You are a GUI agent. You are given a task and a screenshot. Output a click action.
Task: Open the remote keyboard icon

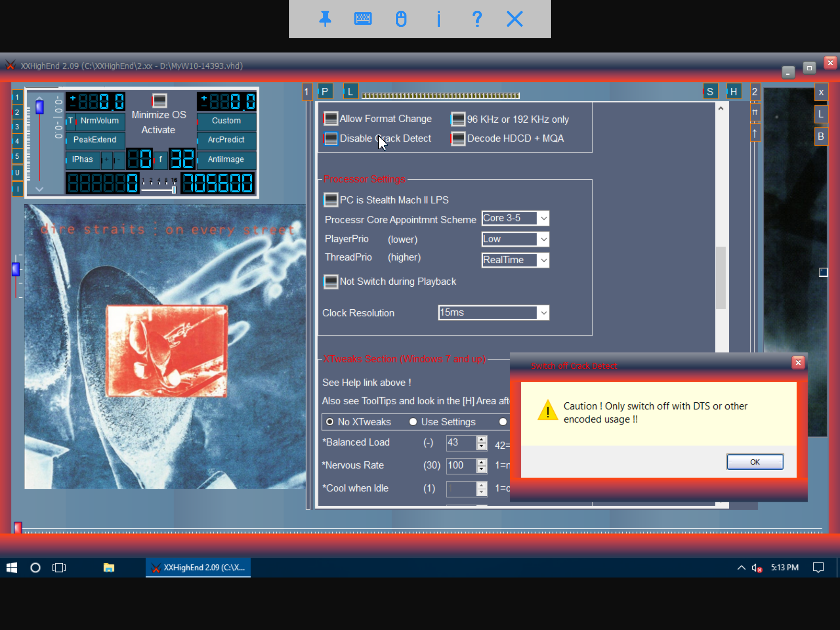pos(363,19)
